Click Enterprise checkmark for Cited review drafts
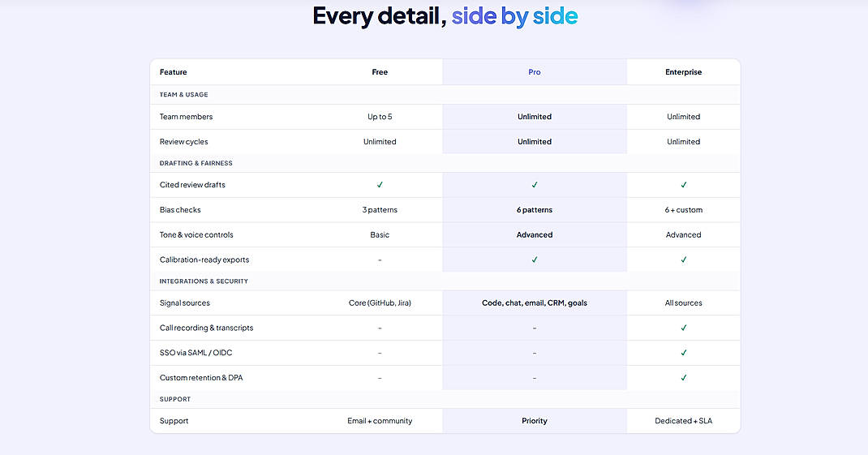Viewport: 868px width, 455px height. [x=684, y=185]
